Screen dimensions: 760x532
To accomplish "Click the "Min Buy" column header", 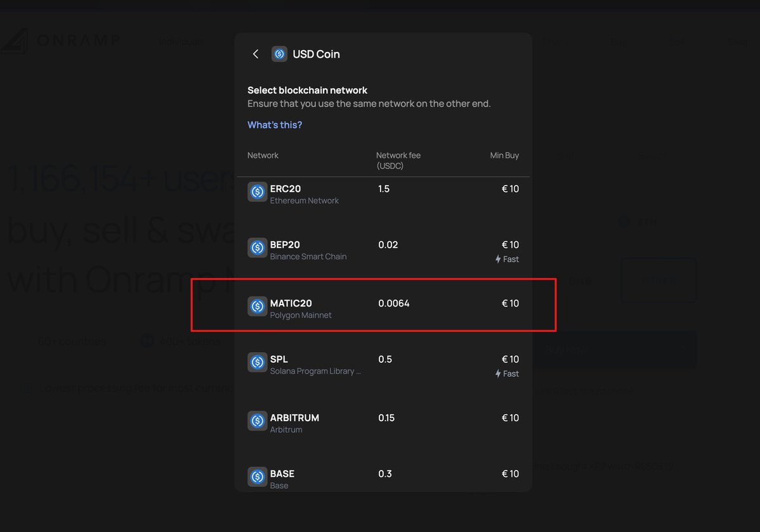I will pyautogui.click(x=505, y=155).
